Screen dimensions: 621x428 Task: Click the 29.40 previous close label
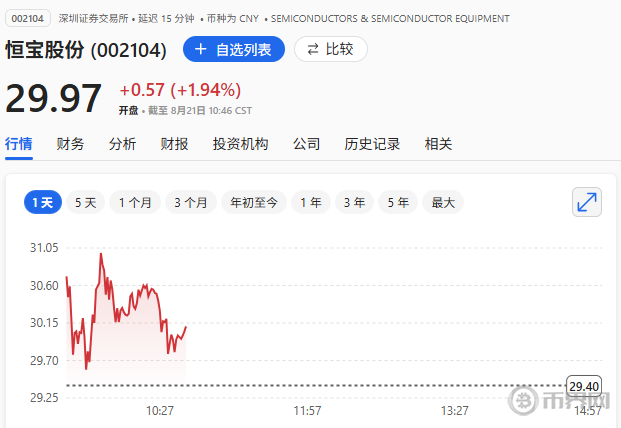pos(584,386)
